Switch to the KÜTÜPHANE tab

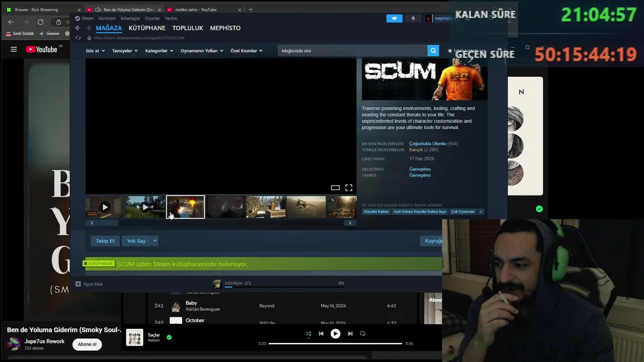click(x=147, y=28)
